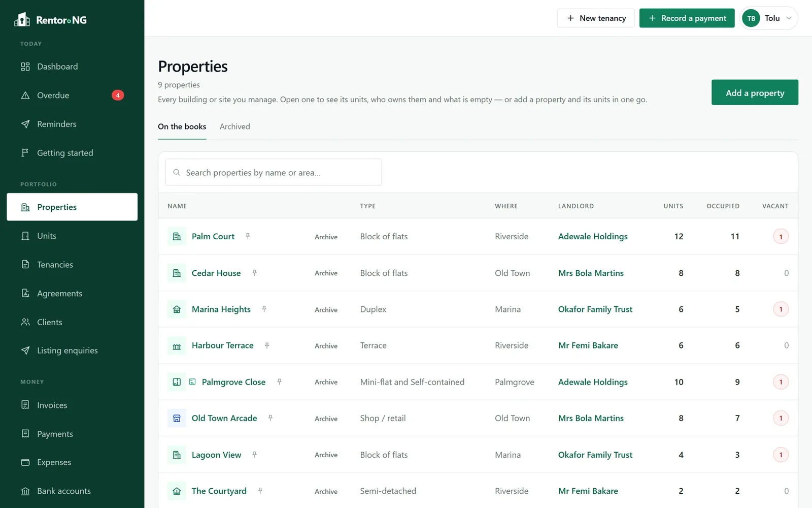Click the Harbour Terrace property icon
This screenshot has width=812, height=508.
tap(177, 345)
